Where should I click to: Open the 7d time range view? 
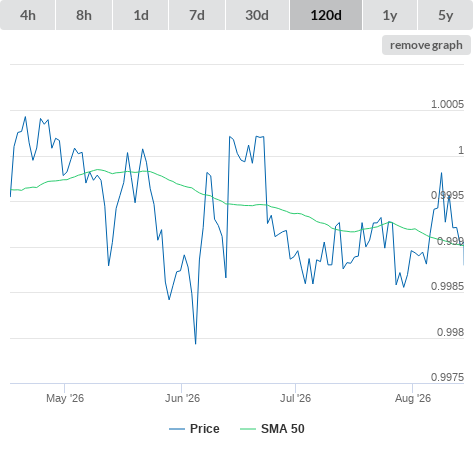pyautogui.click(x=197, y=15)
